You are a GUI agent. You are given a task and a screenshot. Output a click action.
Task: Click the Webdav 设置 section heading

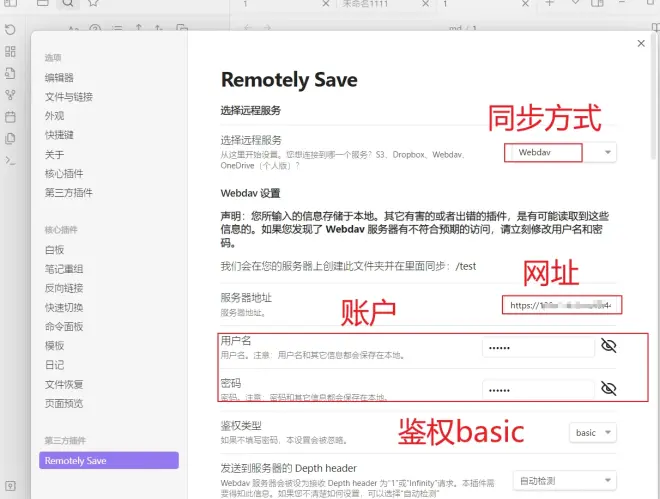point(250,193)
